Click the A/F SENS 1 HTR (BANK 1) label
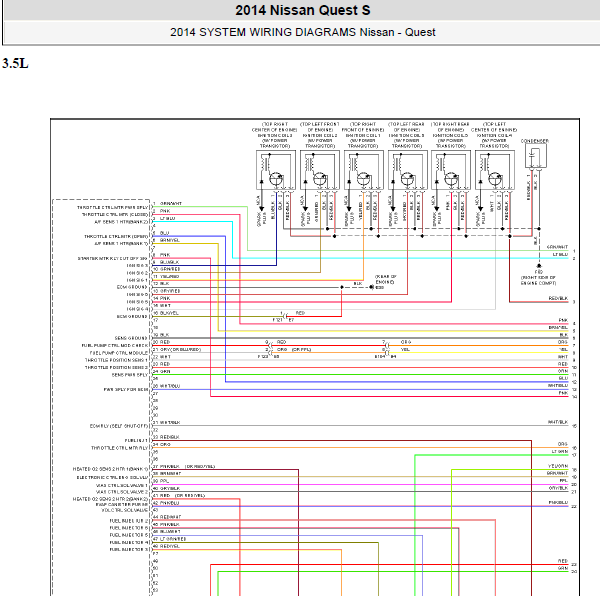The width and height of the screenshot is (600, 596). (121, 244)
